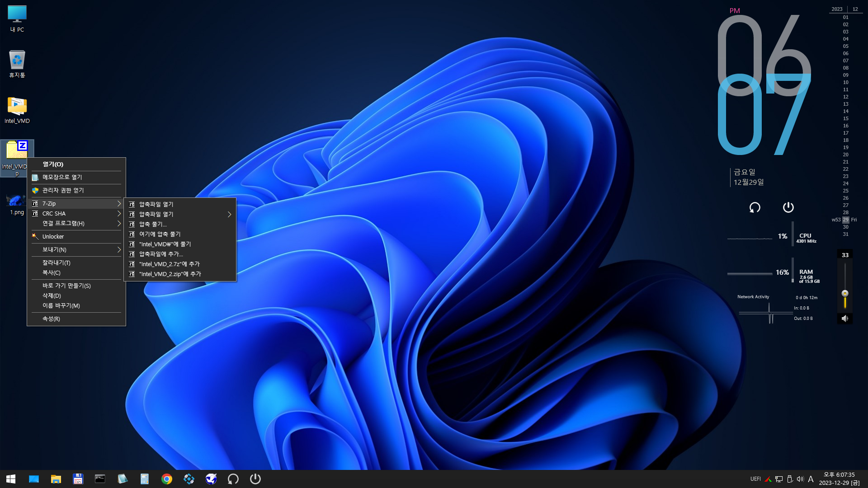Open the volume tray icon in the taskbar
Image resolution: width=868 pixels, height=488 pixels.
(800, 479)
